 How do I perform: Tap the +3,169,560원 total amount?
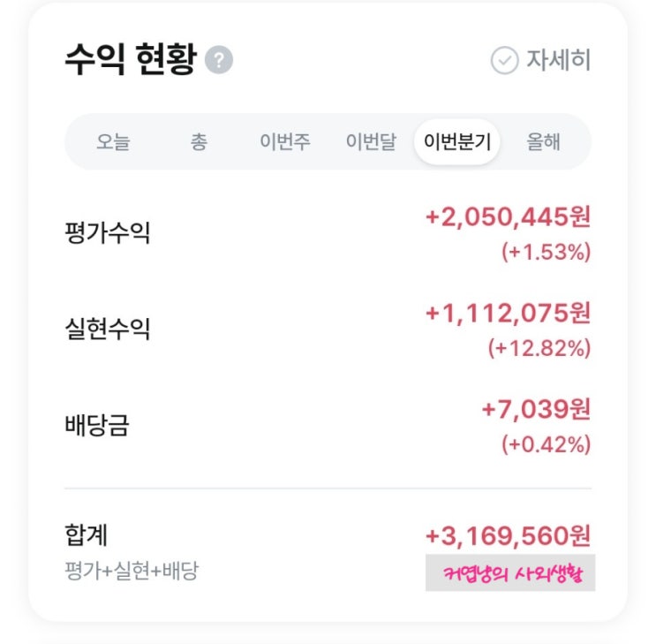pos(508,535)
